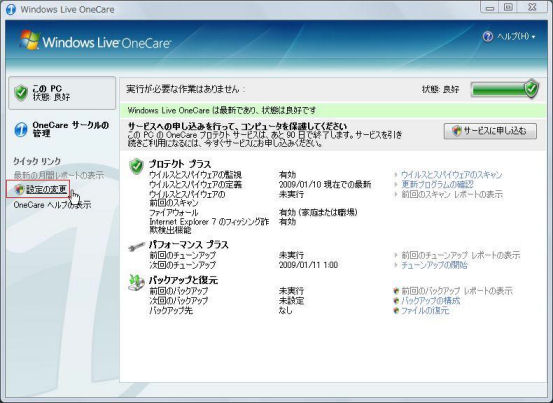Open the ヘルプ(H) dropdown menu
553x403 pixels.
(515, 36)
